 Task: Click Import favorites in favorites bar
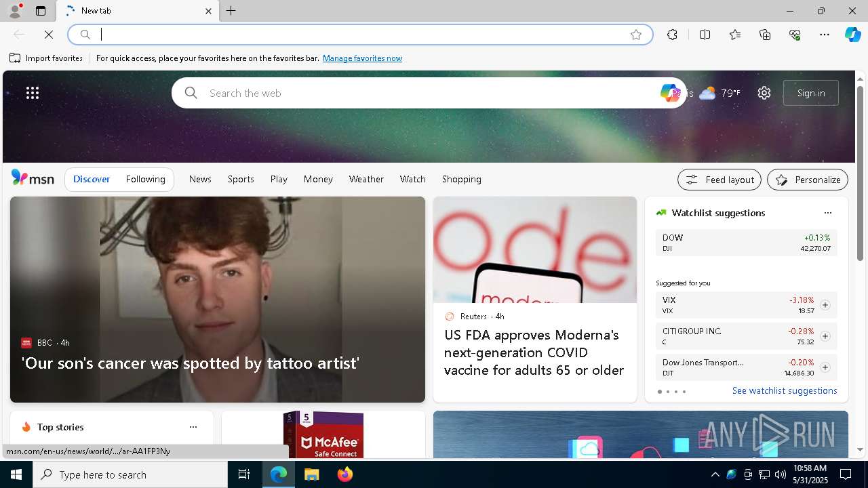(x=46, y=58)
